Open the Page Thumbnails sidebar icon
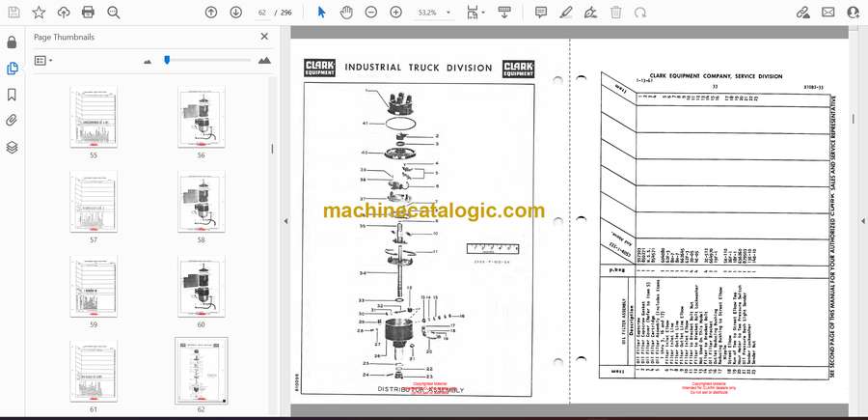 point(12,69)
